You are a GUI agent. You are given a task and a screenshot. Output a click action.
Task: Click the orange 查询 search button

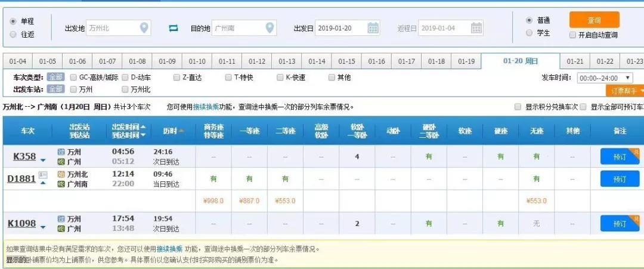click(594, 20)
